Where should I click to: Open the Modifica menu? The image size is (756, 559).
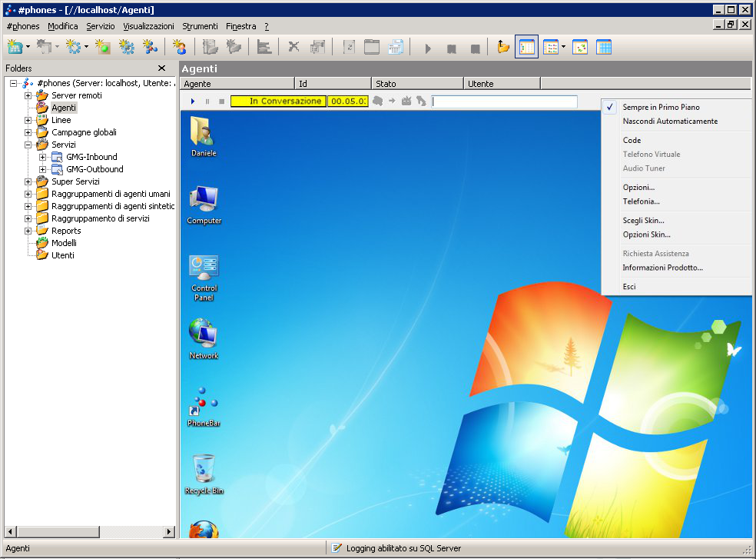(63, 26)
